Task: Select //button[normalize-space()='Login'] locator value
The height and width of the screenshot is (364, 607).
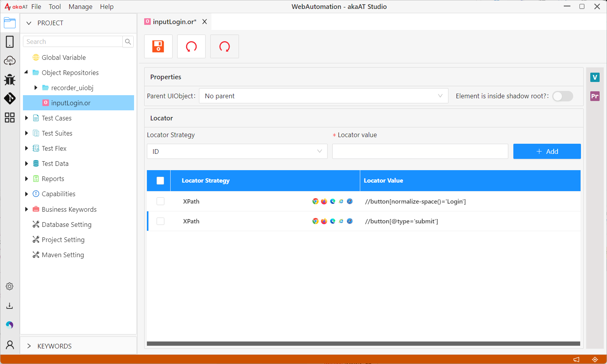Action: (415, 201)
